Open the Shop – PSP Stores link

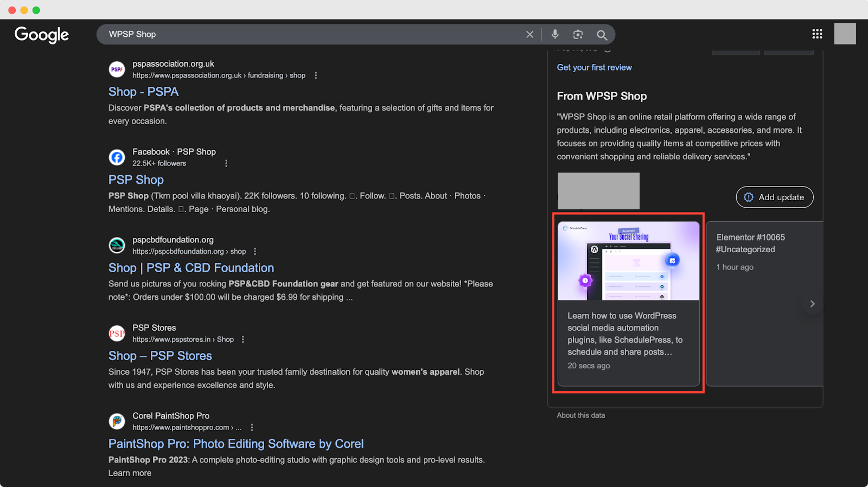(x=160, y=356)
